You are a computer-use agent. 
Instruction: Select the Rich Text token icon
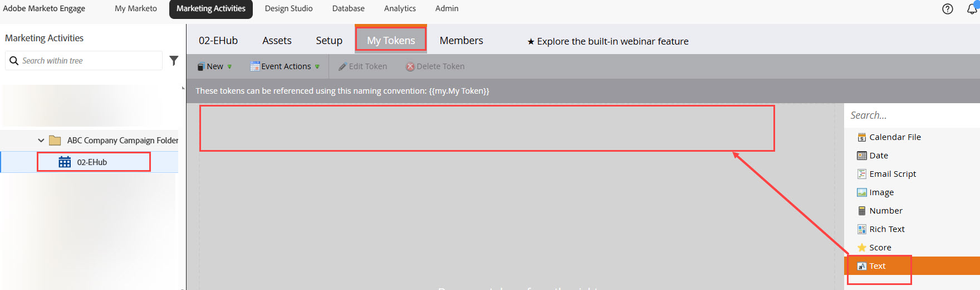862,229
